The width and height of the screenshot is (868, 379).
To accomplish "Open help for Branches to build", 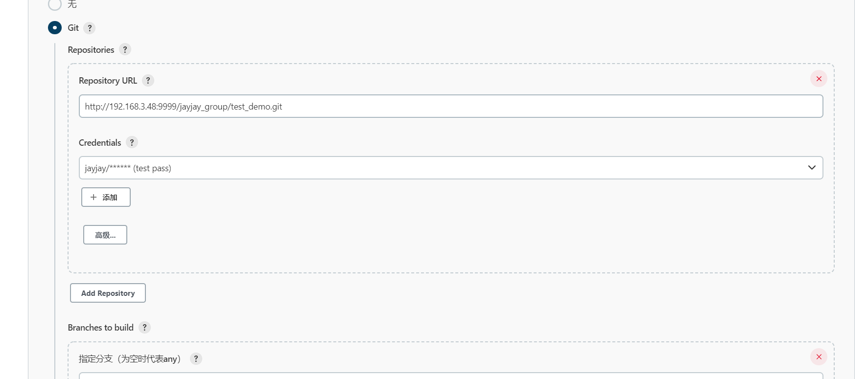I will pyautogui.click(x=144, y=327).
